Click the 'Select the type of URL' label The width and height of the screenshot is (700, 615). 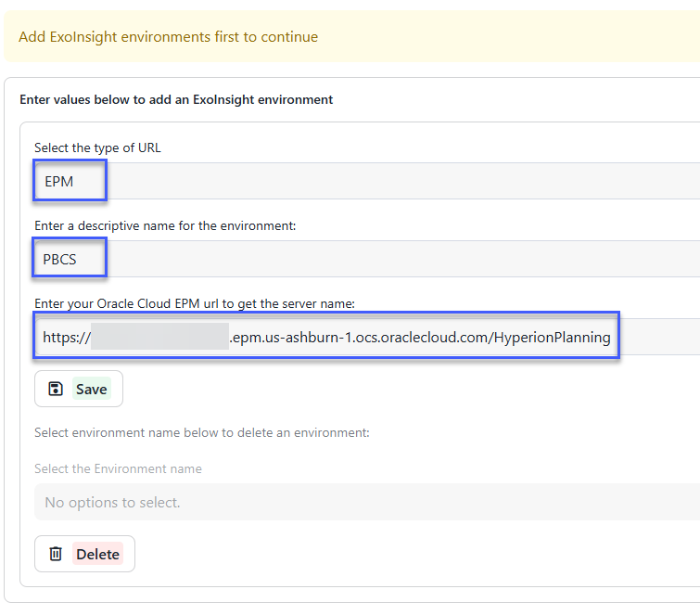coord(97,147)
